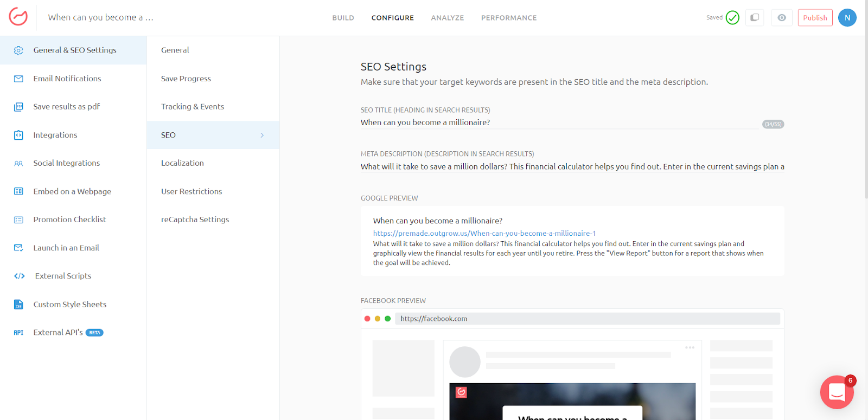Click the Outgrow logo icon

click(x=18, y=17)
